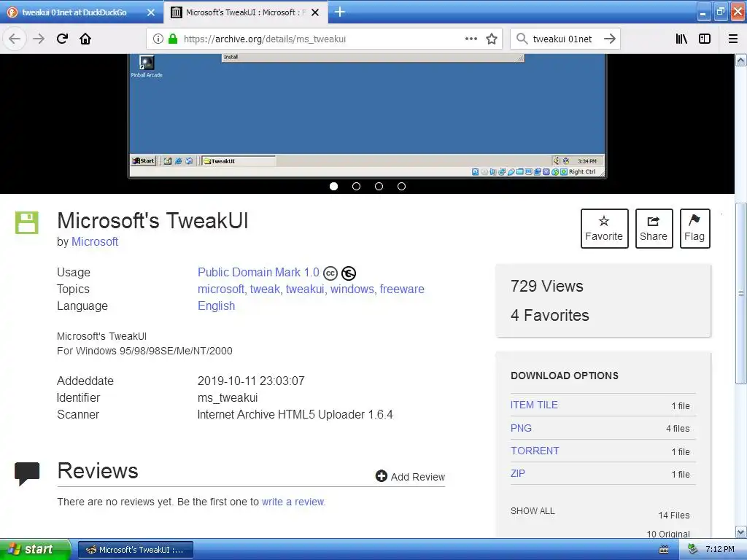747x560 pixels.
Task: Click the Add Review plus button
Action: coord(410,476)
